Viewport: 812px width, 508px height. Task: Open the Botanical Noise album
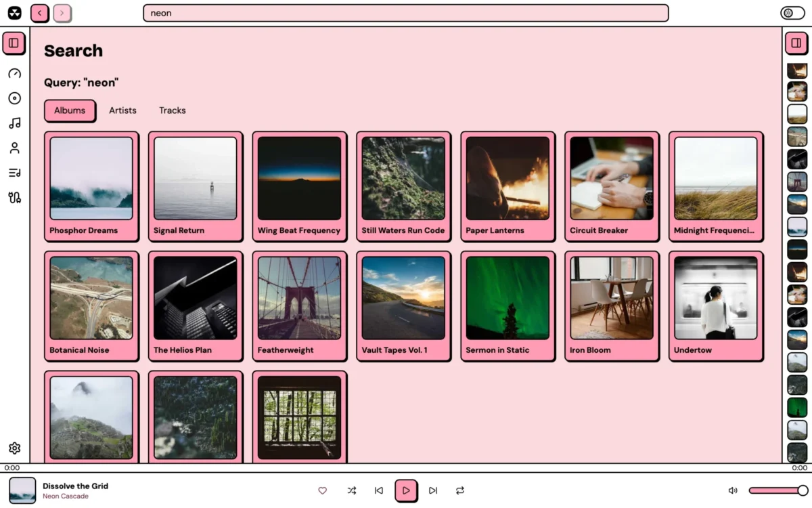[x=91, y=306]
